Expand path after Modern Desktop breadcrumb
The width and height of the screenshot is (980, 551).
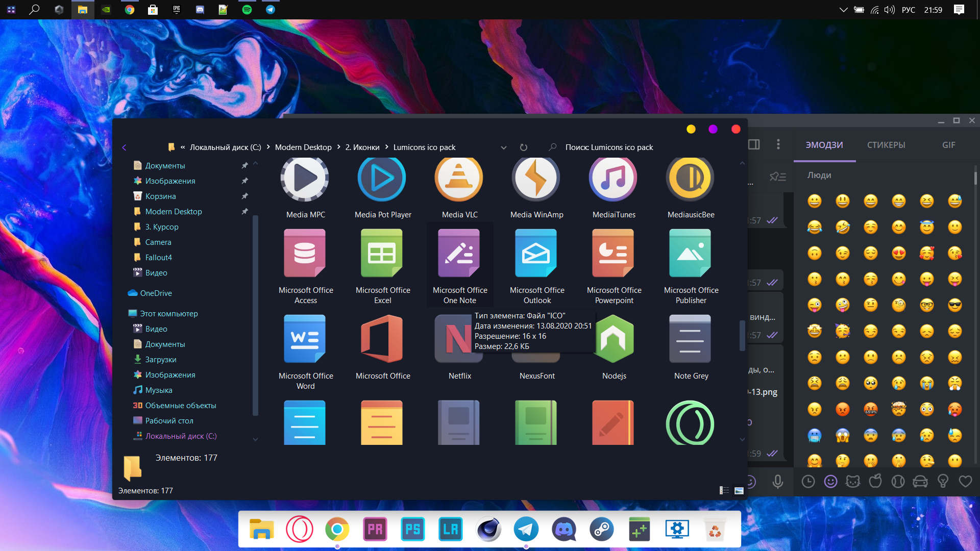pyautogui.click(x=338, y=147)
